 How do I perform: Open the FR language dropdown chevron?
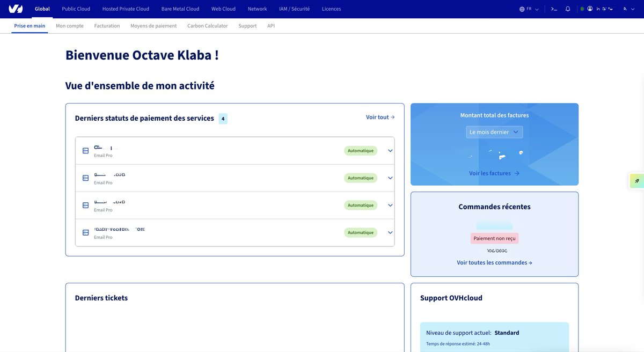[537, 9]
